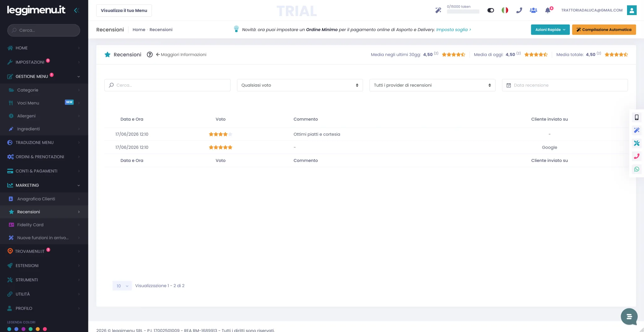
Task: Click the phone icon in top bar
Action: (x=519, y=10)
